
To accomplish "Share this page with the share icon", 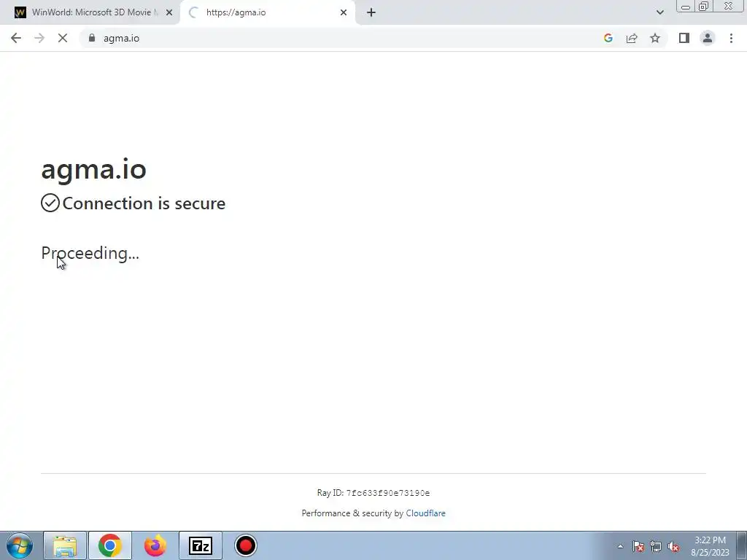I will tap(632, 38).
